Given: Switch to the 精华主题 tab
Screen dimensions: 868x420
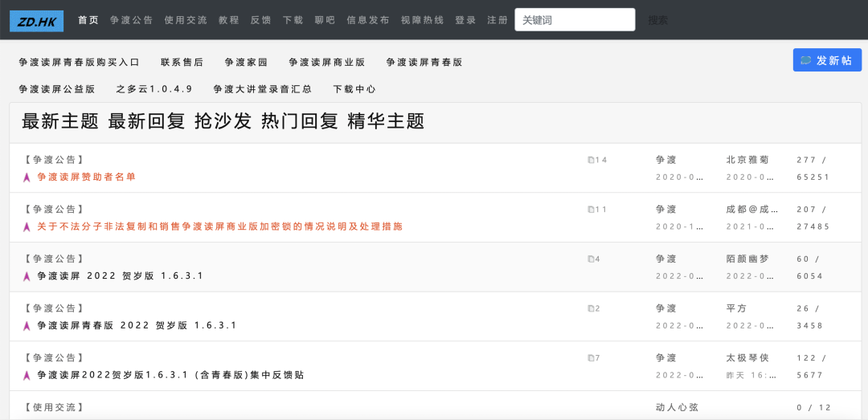Looking at the screenshot, I should coord(386,122).
